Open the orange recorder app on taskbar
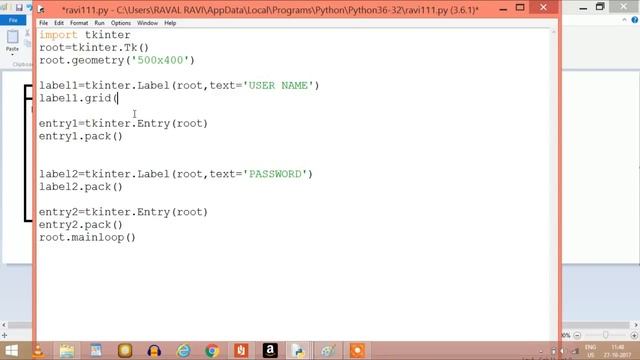The height and width of the screenshot is (360, 640). coord(357,351)
